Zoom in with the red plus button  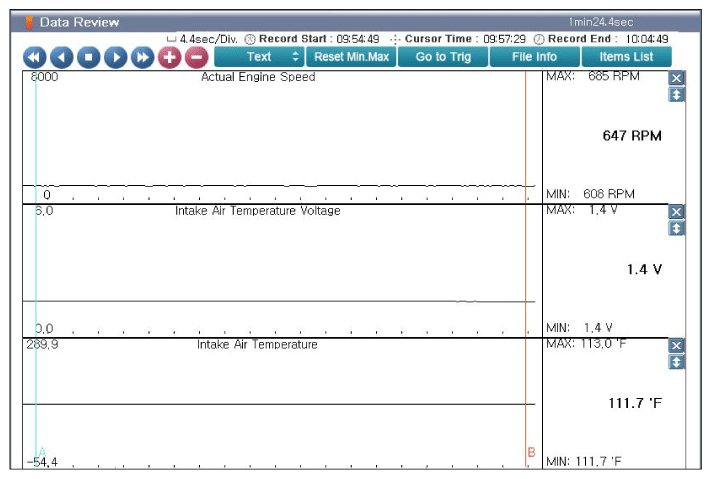[170, 57]
